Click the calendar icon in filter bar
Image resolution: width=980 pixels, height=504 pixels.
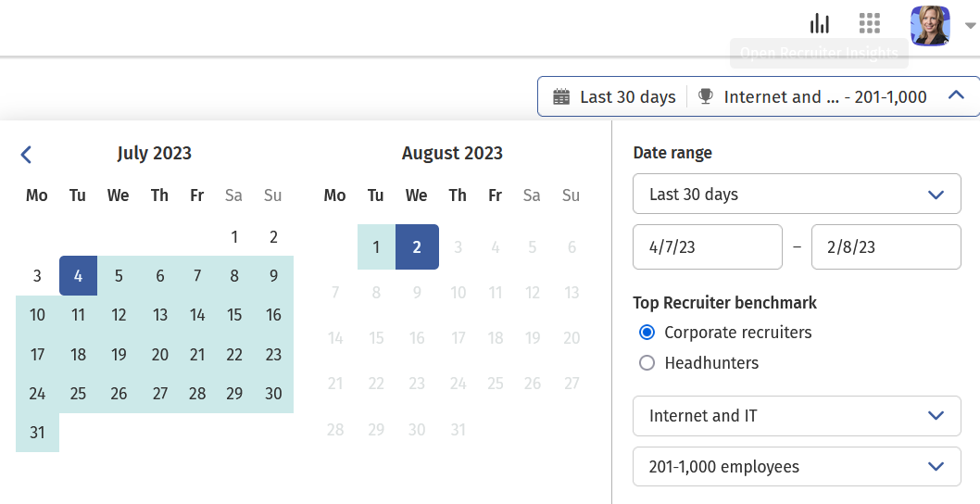560,96
